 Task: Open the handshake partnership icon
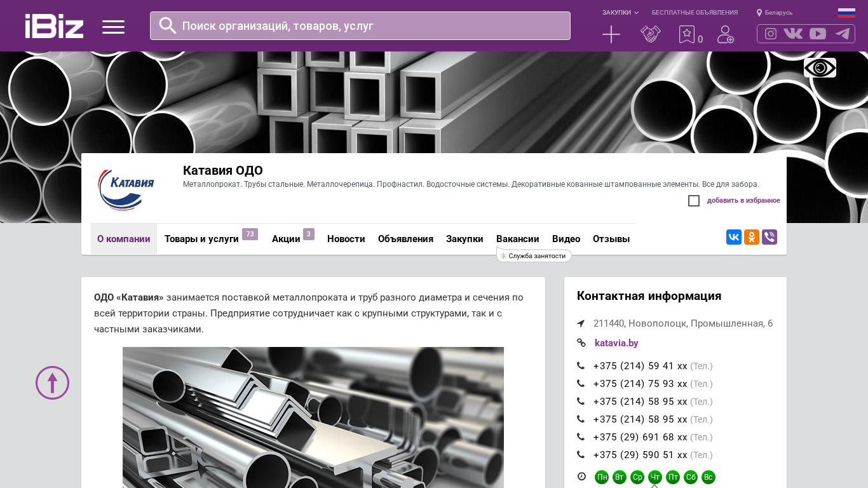pos(651,34)
